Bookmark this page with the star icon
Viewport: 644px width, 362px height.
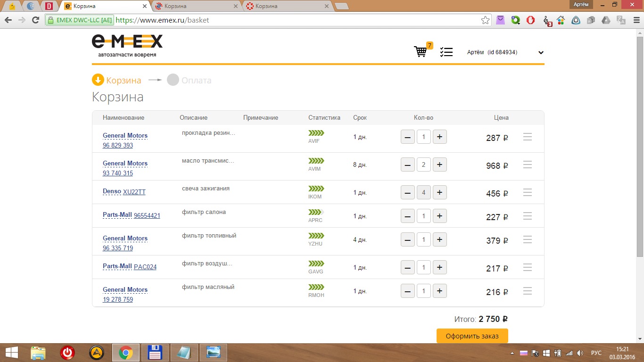pos(485,20)
